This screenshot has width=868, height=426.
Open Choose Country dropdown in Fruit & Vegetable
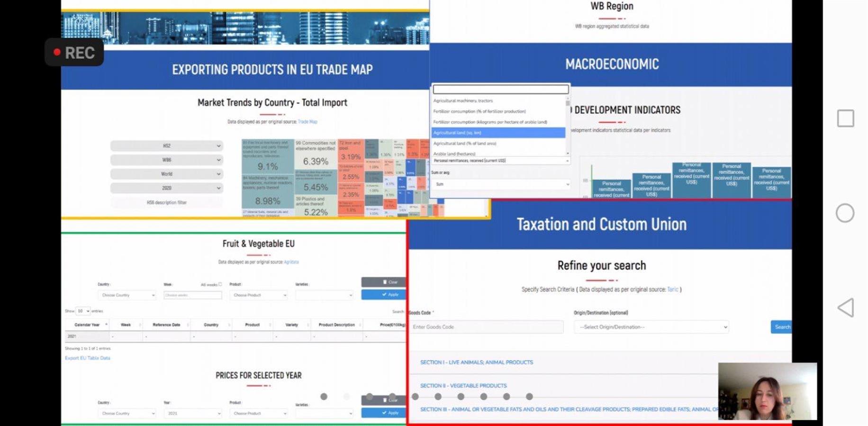(x=127, y=295)
